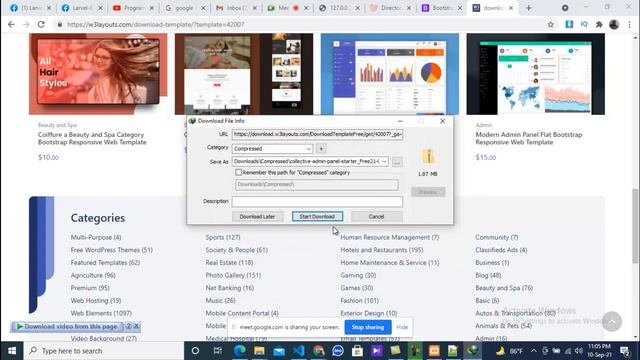Click Stop sharing in the Meet bar
The image size is (640, 360).
tap(368, 327)
